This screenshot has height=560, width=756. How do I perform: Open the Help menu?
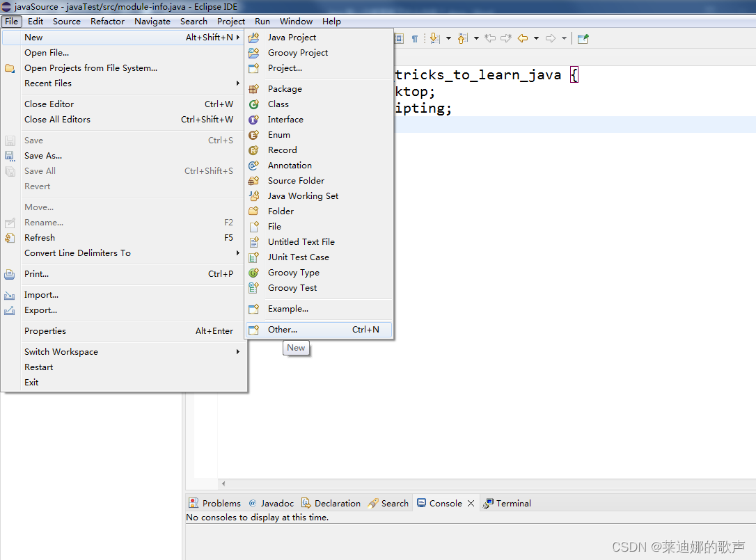(x=331, y=21)
